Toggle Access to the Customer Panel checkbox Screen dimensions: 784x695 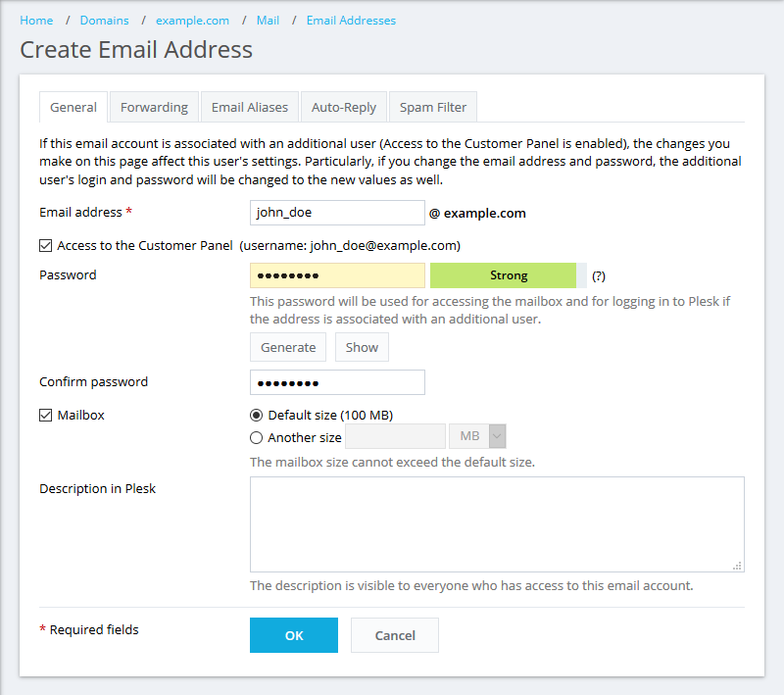46,245
